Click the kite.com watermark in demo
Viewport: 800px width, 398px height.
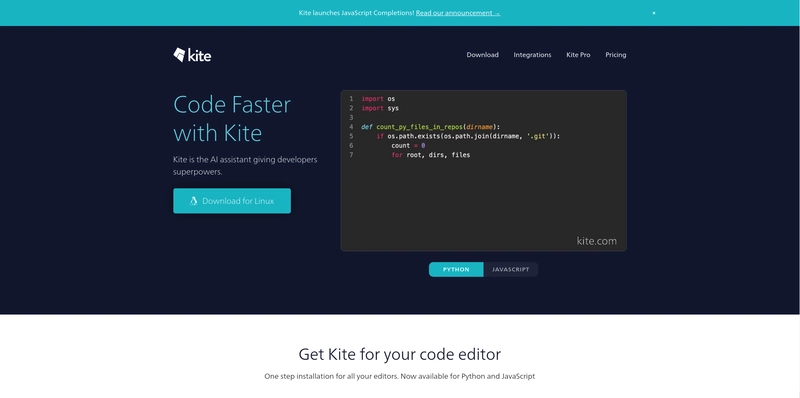[x=596, y=241]
